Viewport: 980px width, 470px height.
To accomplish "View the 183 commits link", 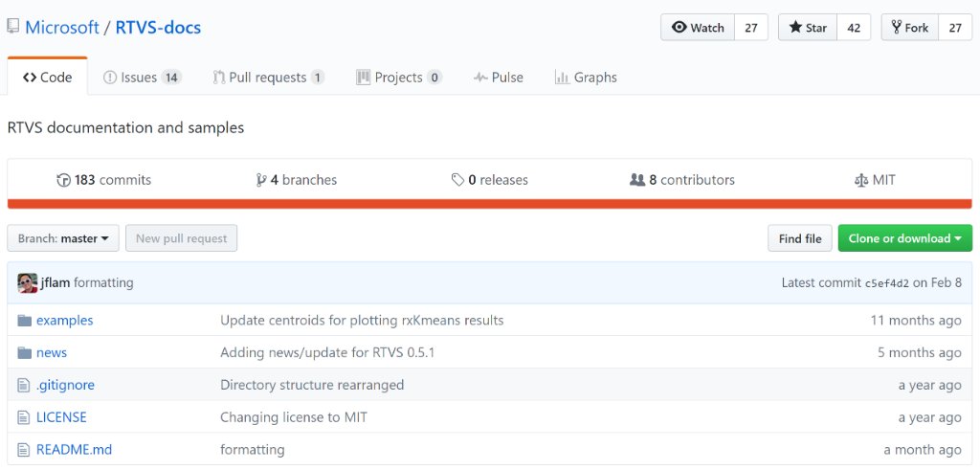I will (103, 180).
